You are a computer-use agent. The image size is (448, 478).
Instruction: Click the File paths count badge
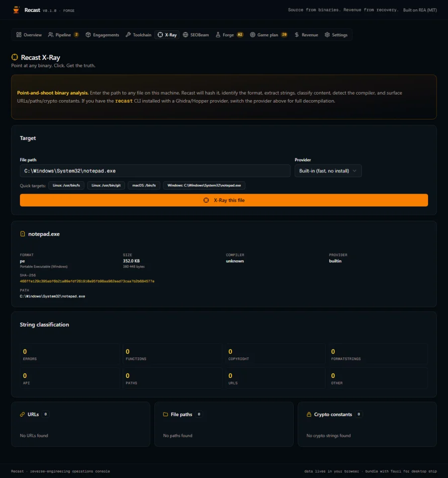(199, 414)
